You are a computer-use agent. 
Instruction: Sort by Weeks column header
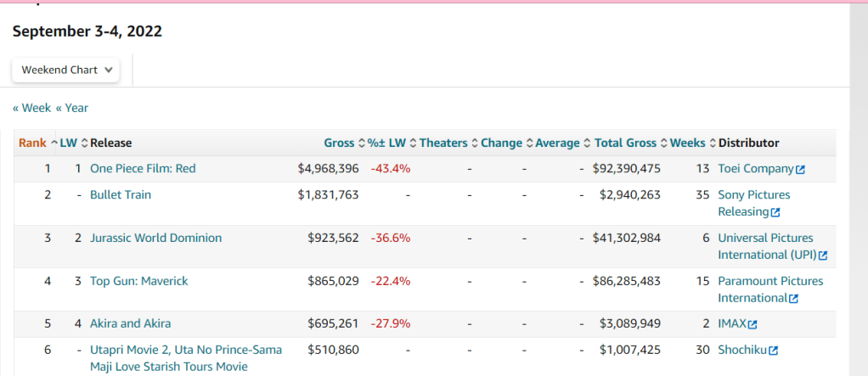click(687, 143)
